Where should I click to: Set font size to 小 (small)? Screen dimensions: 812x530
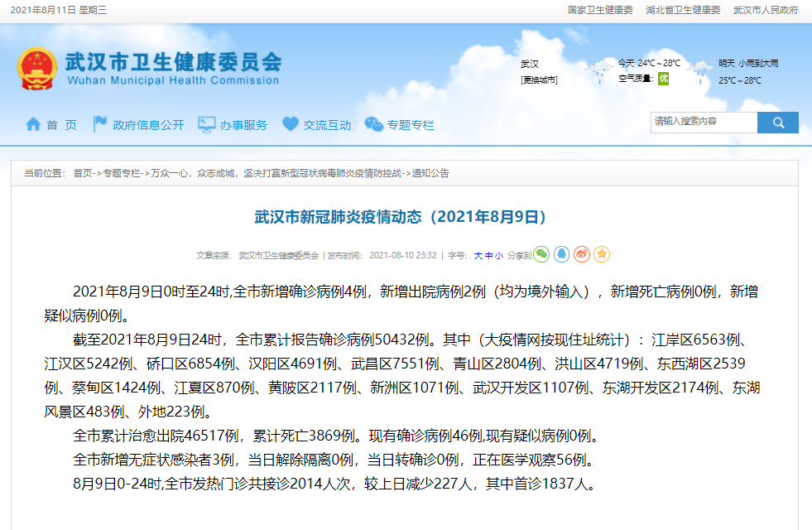pos(498,256)
